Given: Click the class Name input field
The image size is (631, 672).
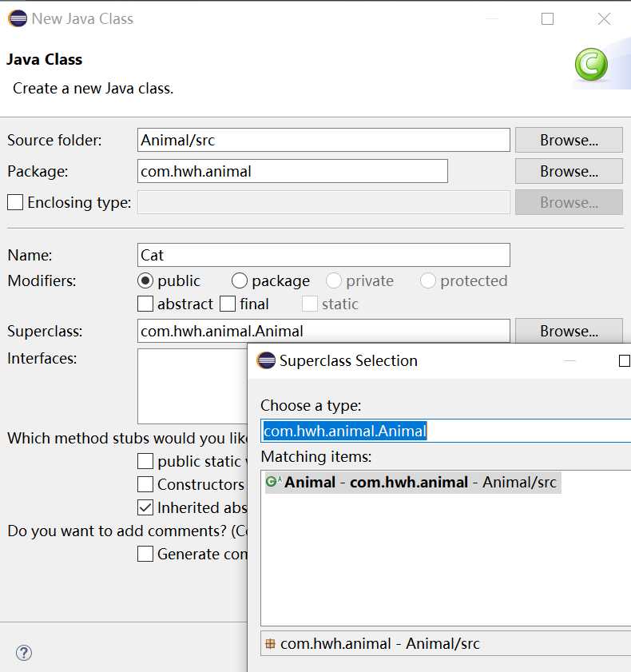Looking at the screenshot, I should (323, 255).
